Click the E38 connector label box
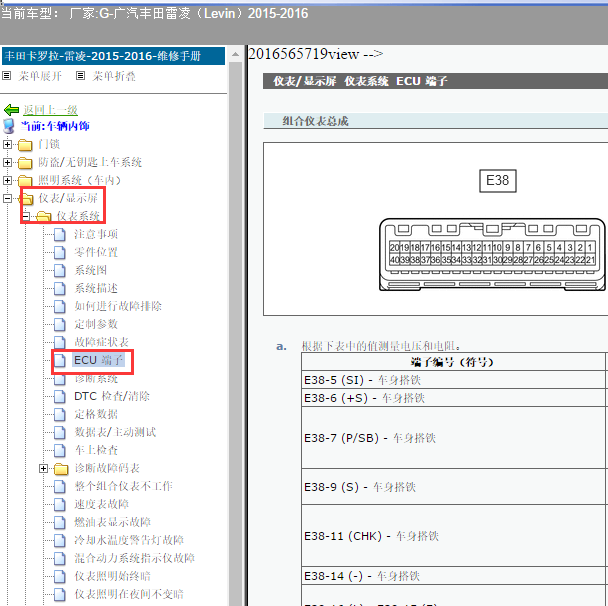 point(497,181)
